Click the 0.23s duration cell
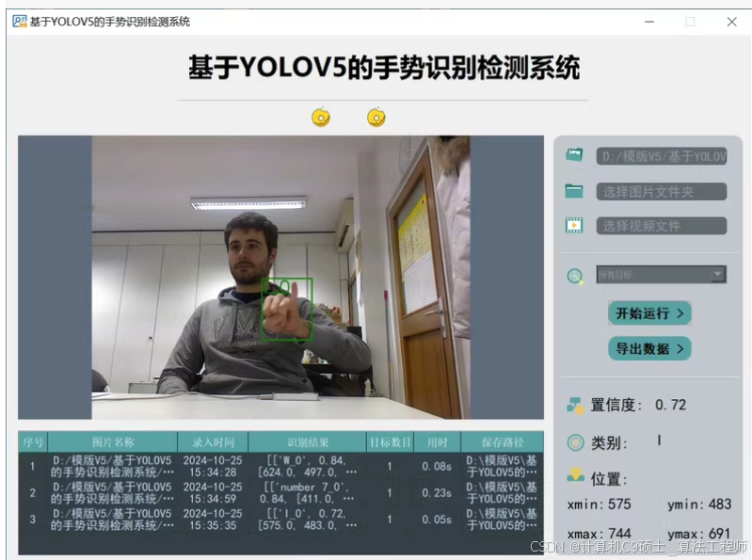 pos(437,493)
